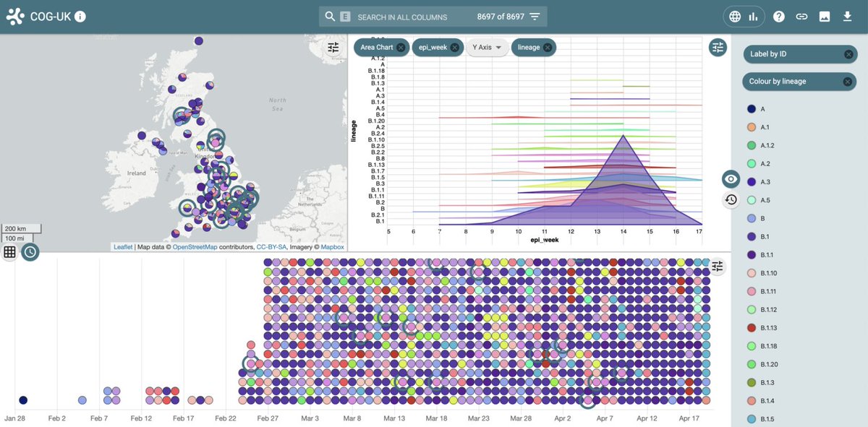Screen dimensions: 868x427
Task: Toggle the timeline clock icon
Action: tap(30, 252)
